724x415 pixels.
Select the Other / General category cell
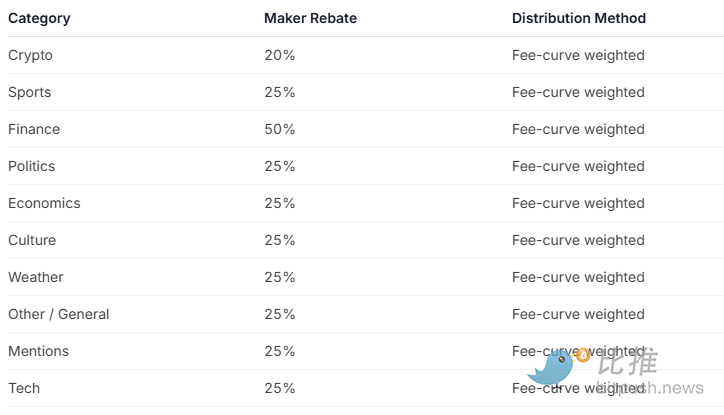pos(58,314)
